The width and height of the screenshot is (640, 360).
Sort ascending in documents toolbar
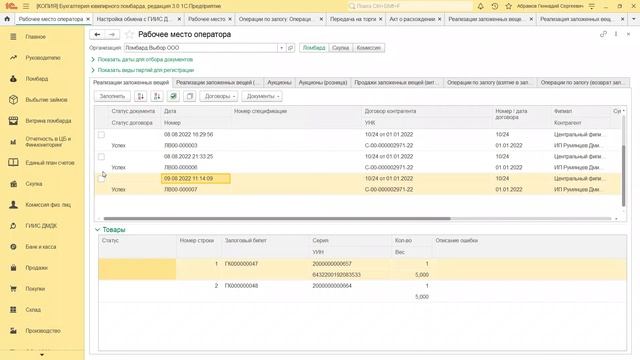click(140, 96)
